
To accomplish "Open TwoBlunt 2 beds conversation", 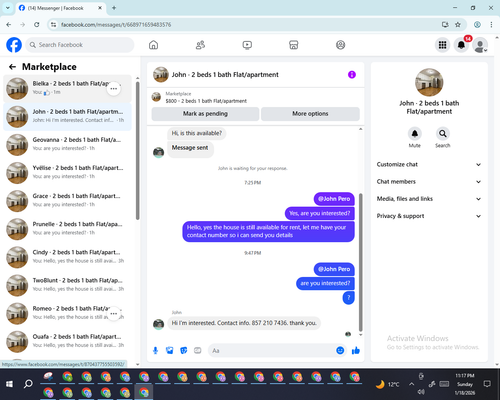I will pos(67,285).
